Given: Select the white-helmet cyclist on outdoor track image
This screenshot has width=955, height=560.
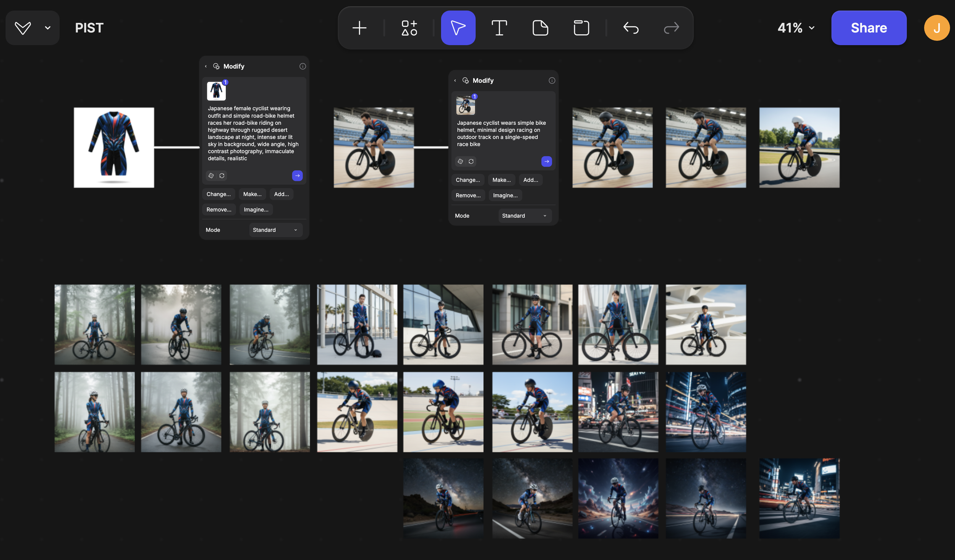Looking at the screenshot, I should tap(799, 148).
